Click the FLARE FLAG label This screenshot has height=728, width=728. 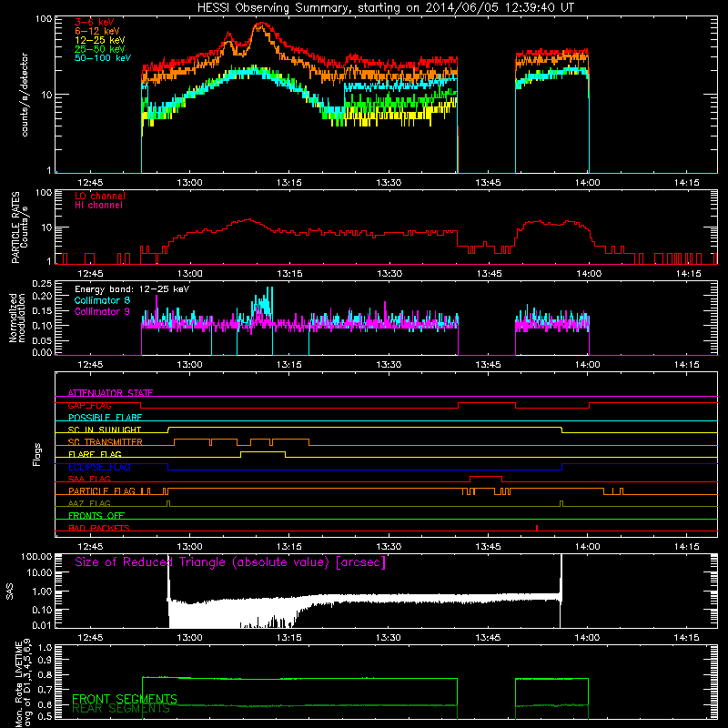[x=95, y=454]
